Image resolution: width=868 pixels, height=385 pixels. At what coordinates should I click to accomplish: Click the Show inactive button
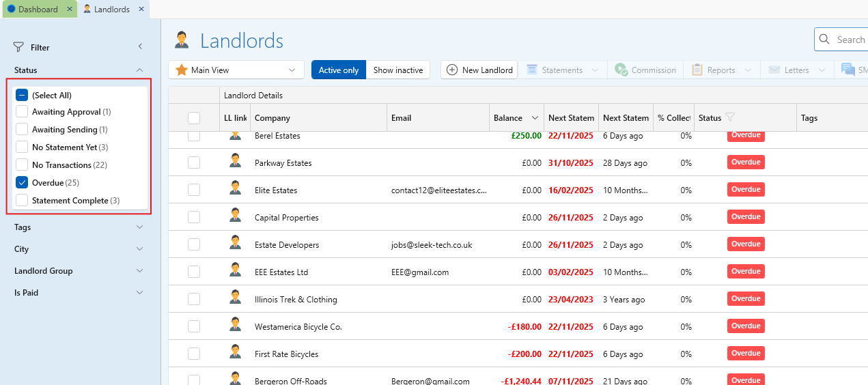coord(397,70)
